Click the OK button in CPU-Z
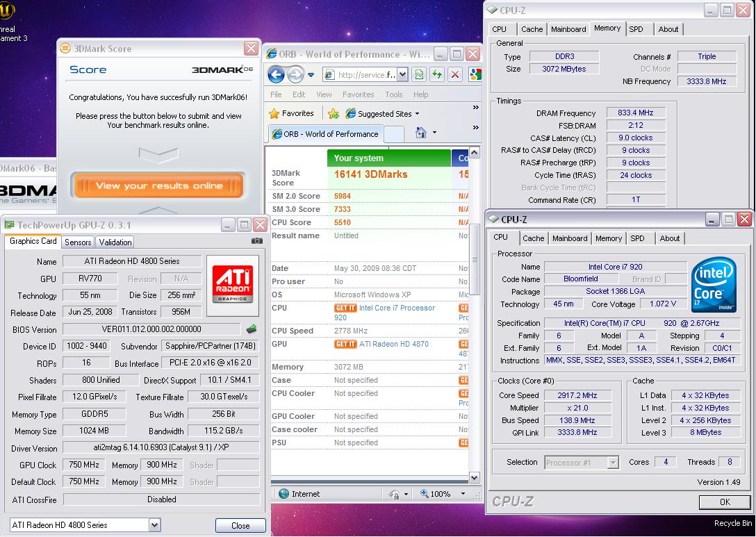 click(x=724, y=502)
